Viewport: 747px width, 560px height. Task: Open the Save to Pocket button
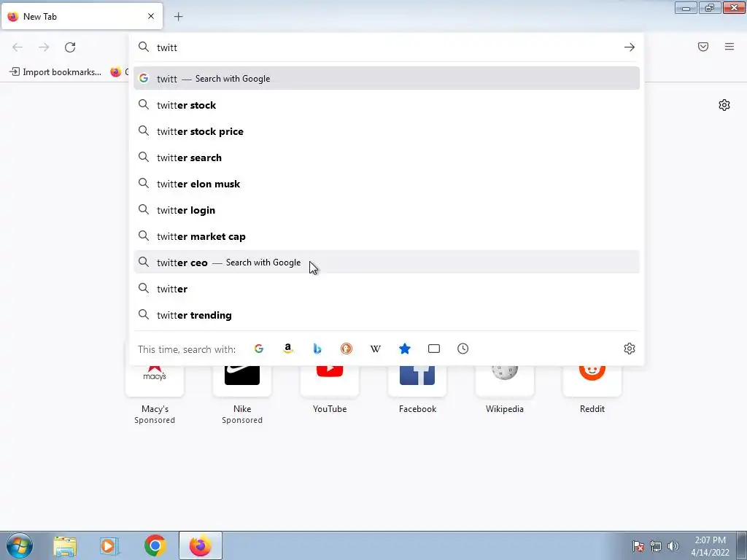tap(703, 47)
